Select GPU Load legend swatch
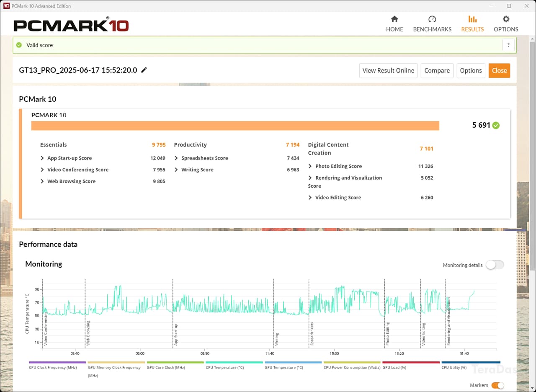 coord(411,362)
